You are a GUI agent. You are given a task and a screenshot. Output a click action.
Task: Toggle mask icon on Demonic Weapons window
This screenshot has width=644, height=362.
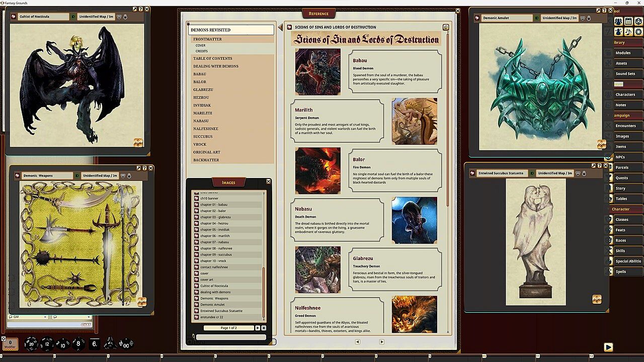[x=123, y=175]
